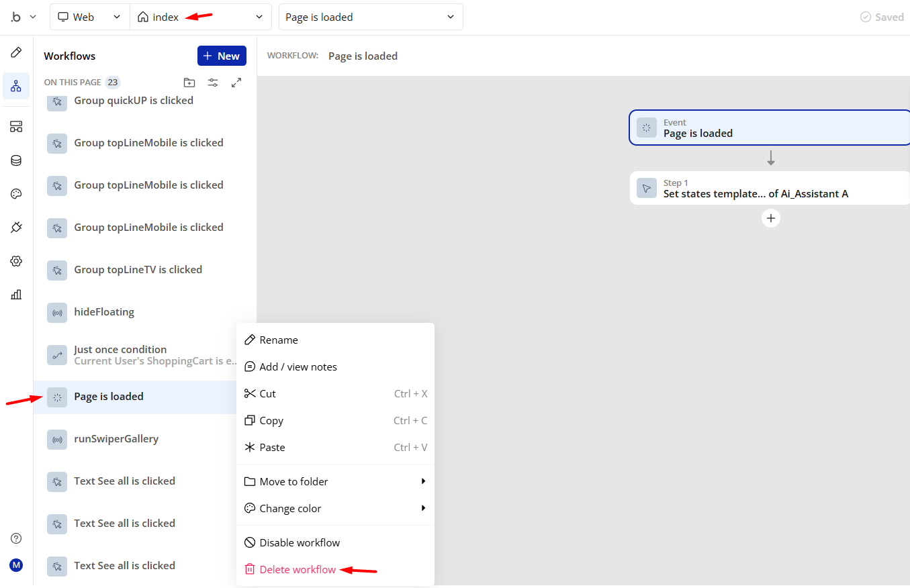Expand the Page is loaded workflow dropdown
This screenshot has height=588, width=910.
coord(370,17)
